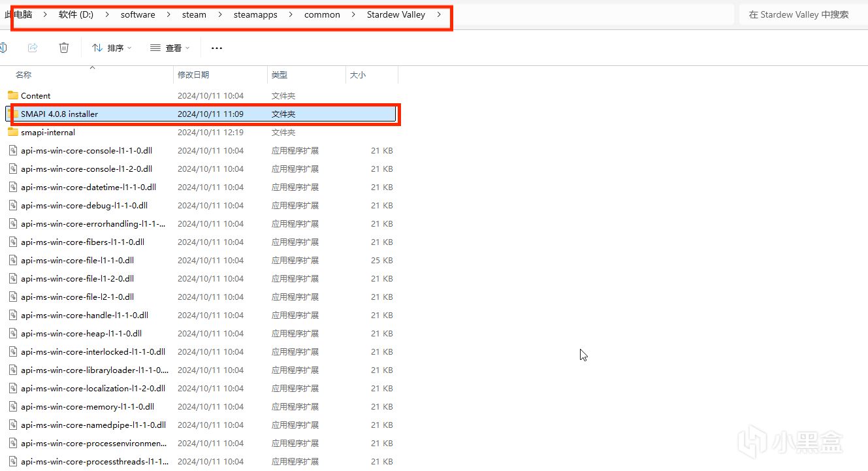Open the 查看 (View) dropdown
The width and height of the screenshot is (868, 471).
click(x=170, y=48)
